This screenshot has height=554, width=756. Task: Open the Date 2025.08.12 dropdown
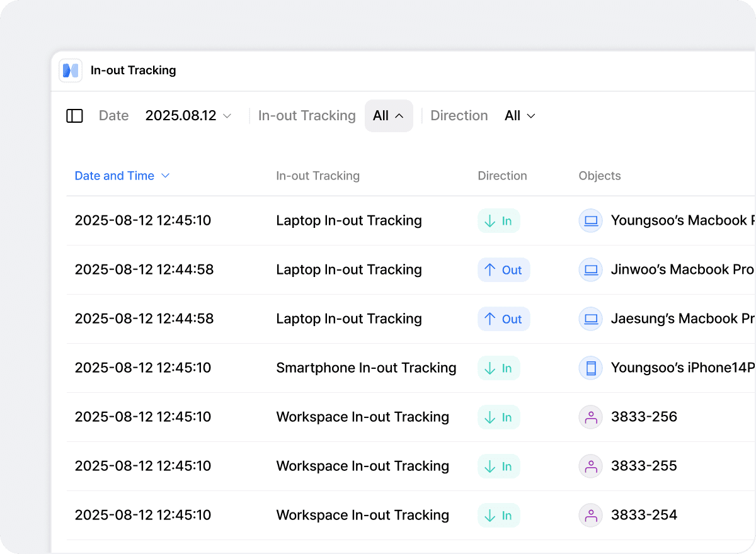click(188, 116)
